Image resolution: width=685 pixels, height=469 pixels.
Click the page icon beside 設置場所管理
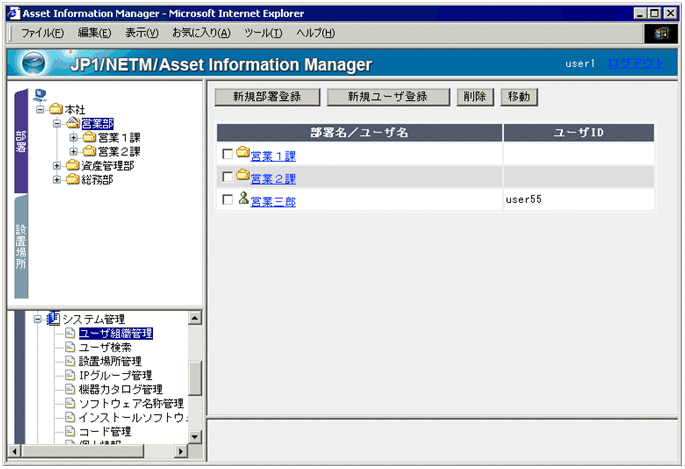pyautogui.click(x=70, y=361)
